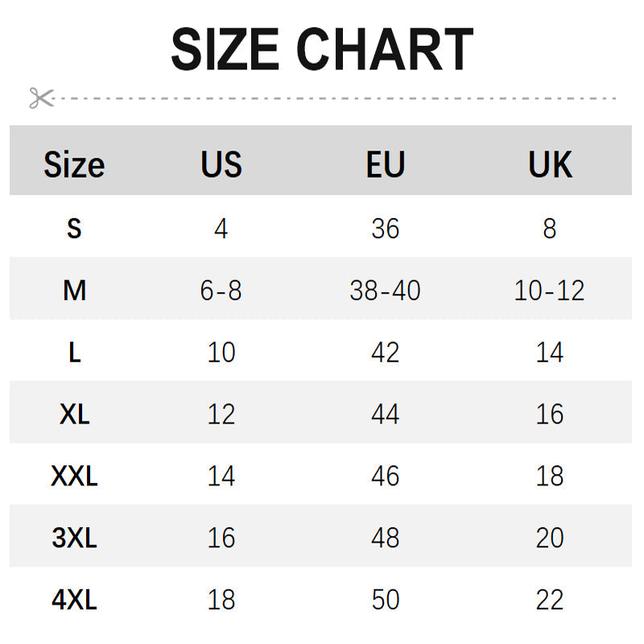
Task: Click the UK value 22 cell
Action: point(550,600)
